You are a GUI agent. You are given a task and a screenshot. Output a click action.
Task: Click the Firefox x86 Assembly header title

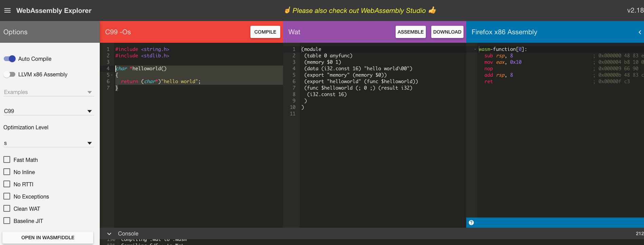(504, 32)
